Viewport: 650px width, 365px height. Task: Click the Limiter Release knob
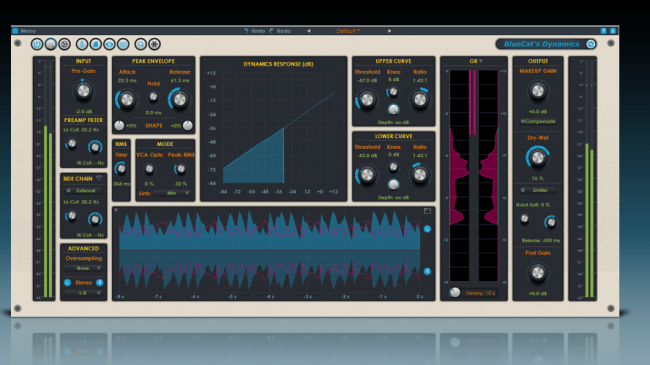(551, 222)
